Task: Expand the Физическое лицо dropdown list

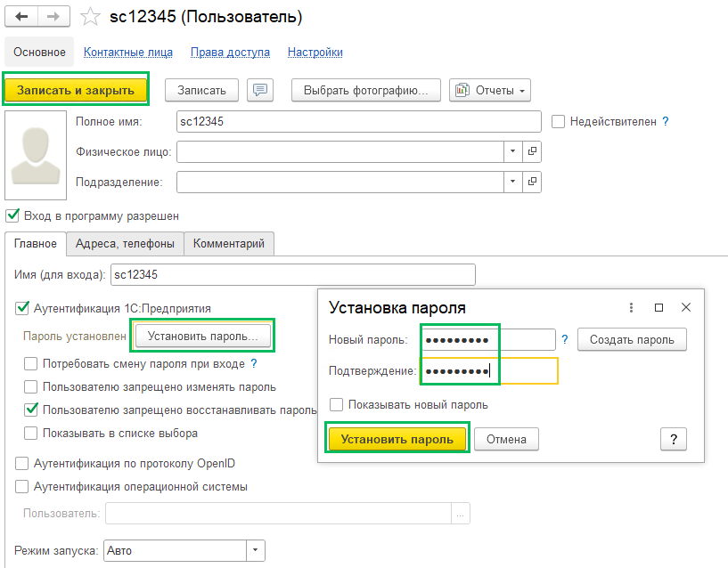Action: tap(512, 152)
